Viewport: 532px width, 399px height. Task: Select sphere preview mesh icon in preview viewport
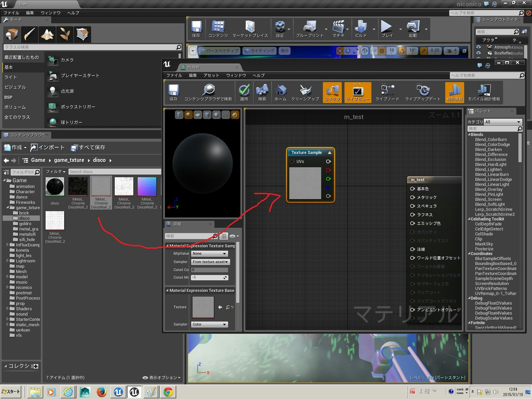point(188,115)
